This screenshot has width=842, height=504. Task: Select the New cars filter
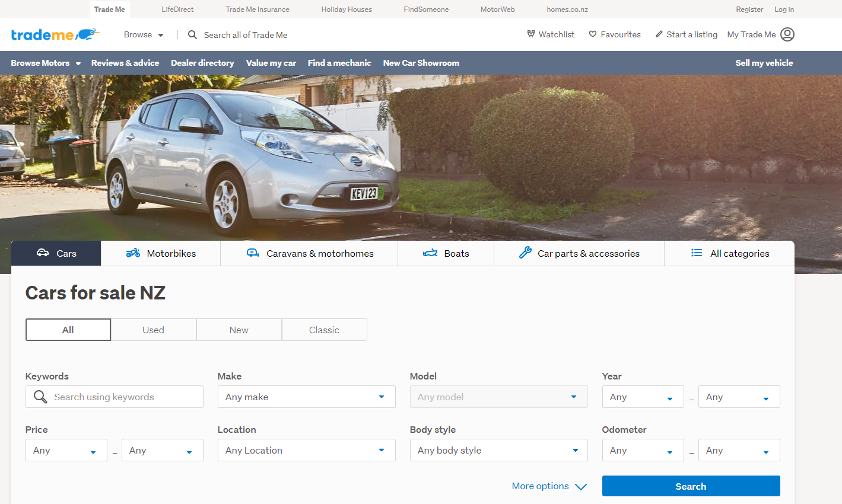(x=239, y=330)
